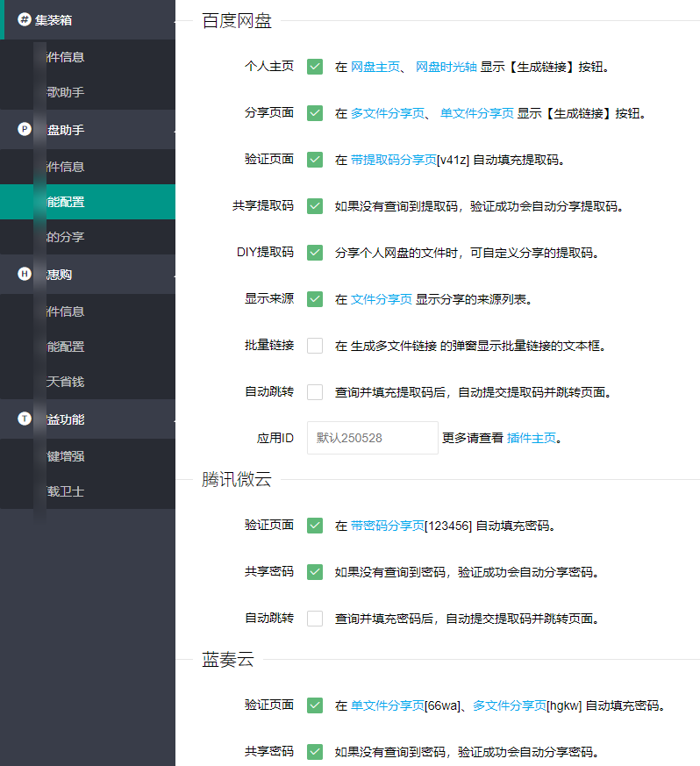This screenshot has height=766, width=700.
Task: Open the 歌助手 sidebar item
Action: [88, 92]
